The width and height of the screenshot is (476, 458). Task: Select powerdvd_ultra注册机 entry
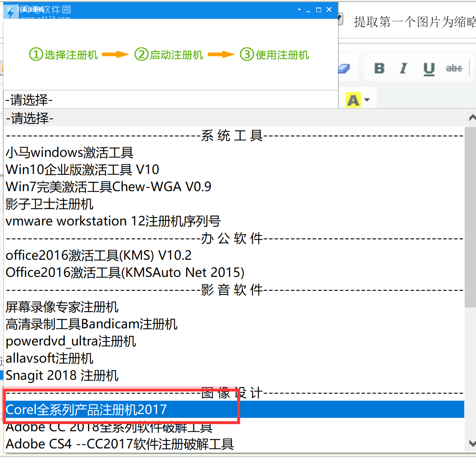pyautogui.click(x=234, y=341)
